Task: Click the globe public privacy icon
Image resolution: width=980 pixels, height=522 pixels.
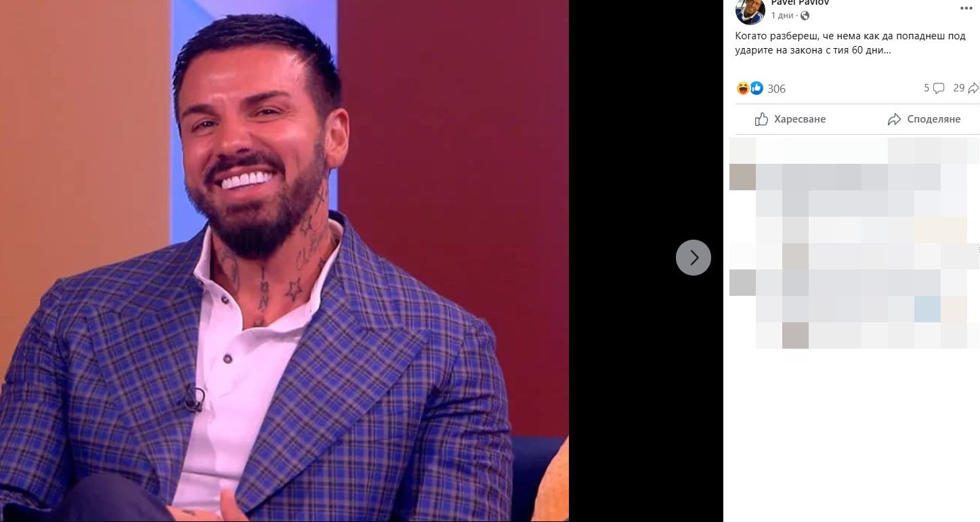Action: tap(804, 16)
